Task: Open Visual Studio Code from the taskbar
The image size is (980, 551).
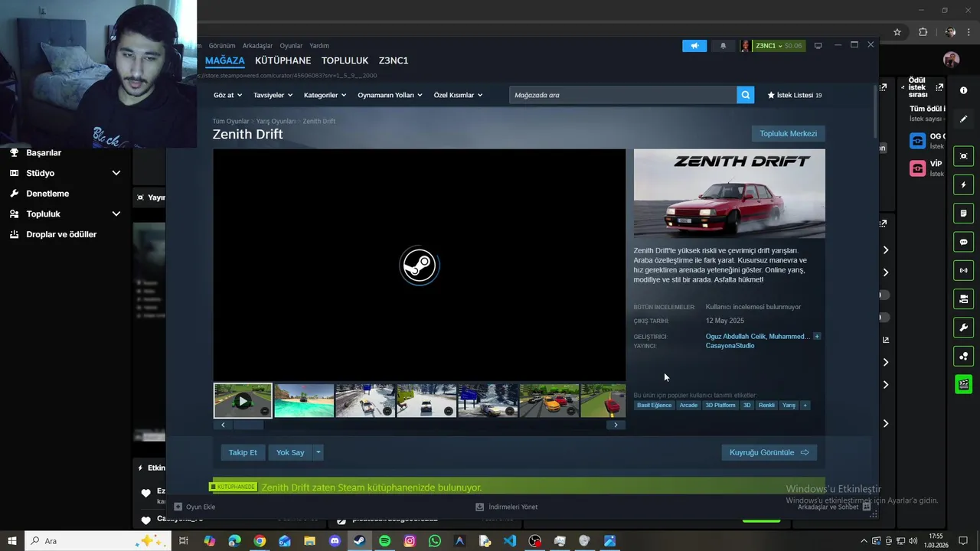Action: pos(510,541)
